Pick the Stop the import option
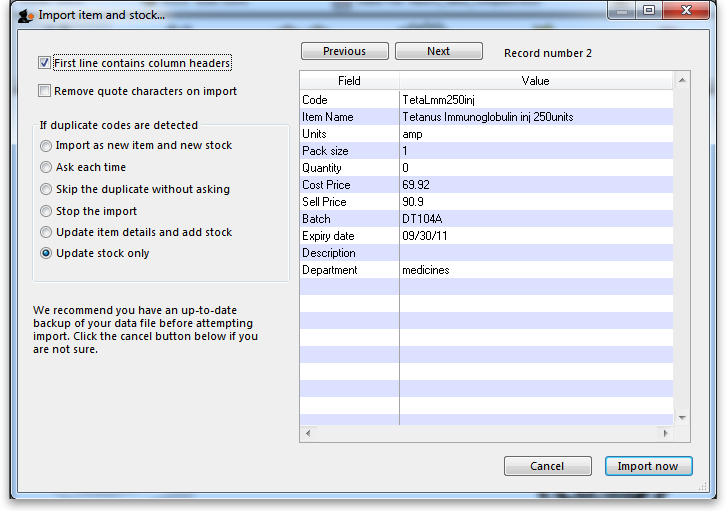The height and width of the screenshot is (511, 726). point(47,211)
